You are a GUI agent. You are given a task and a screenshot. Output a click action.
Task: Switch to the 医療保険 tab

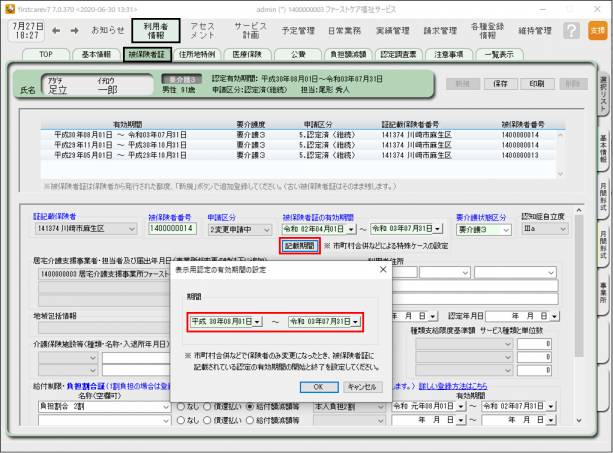[247, 54]
